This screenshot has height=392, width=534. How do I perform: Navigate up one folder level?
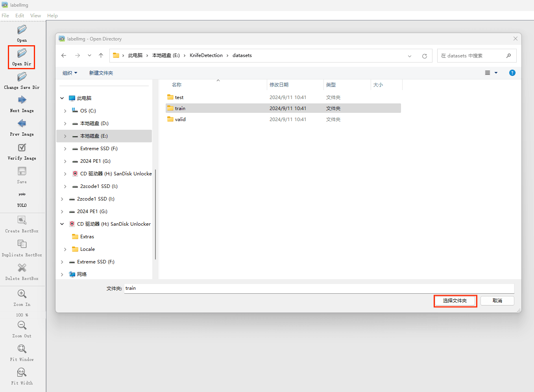click(101, 55)
